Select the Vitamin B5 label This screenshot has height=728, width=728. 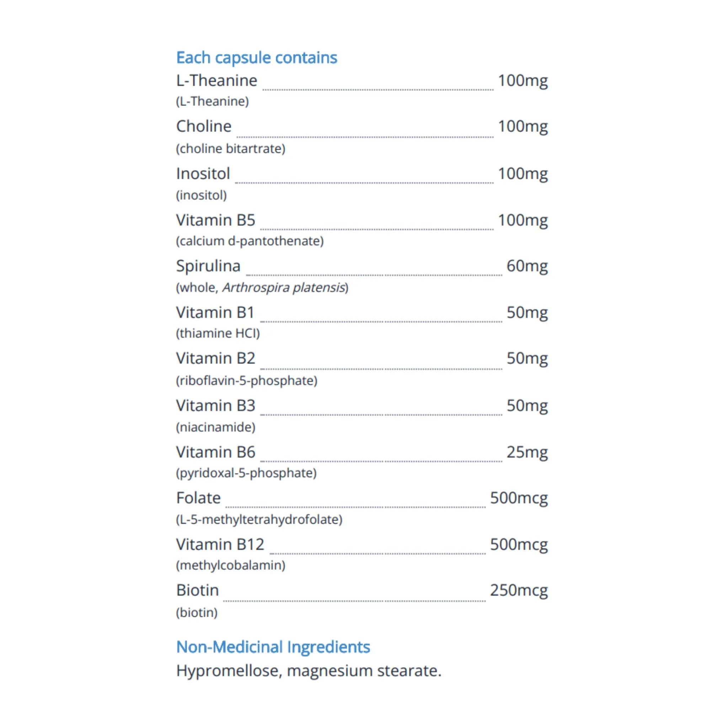(215, 220)
